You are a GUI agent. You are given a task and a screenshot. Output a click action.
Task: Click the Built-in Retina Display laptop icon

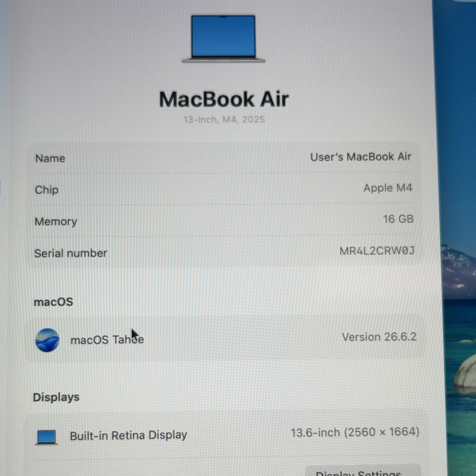[47, 437]
